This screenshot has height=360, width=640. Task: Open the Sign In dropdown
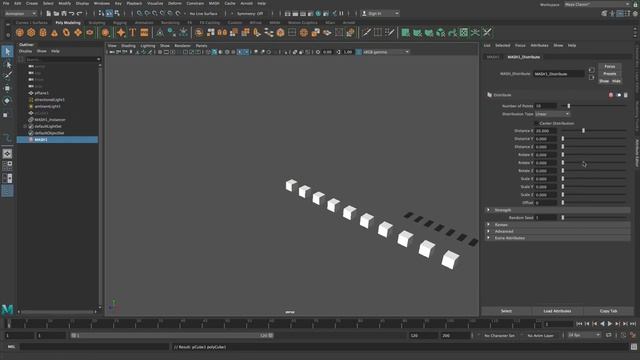[380, 13]
